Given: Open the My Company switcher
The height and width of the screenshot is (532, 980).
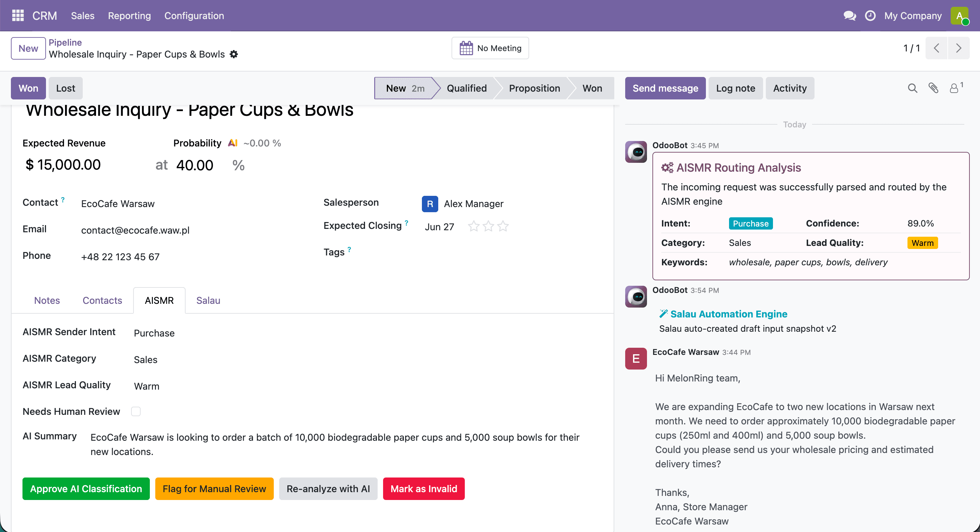Looking at the screenshot, I should click(913, 16).
